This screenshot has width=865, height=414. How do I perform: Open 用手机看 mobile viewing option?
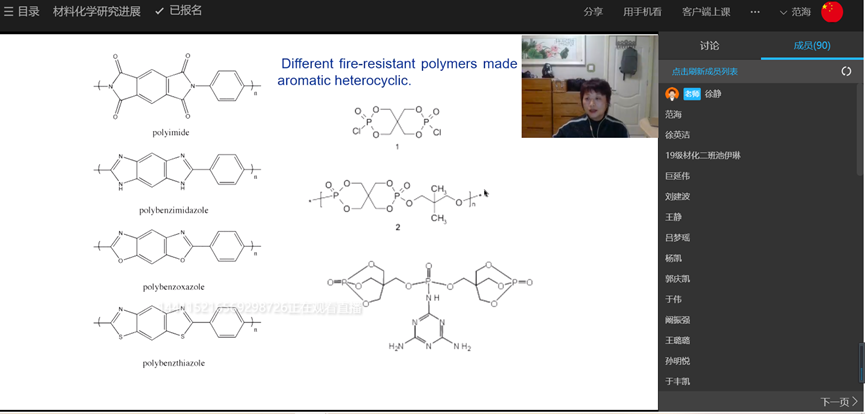[642, 12]
